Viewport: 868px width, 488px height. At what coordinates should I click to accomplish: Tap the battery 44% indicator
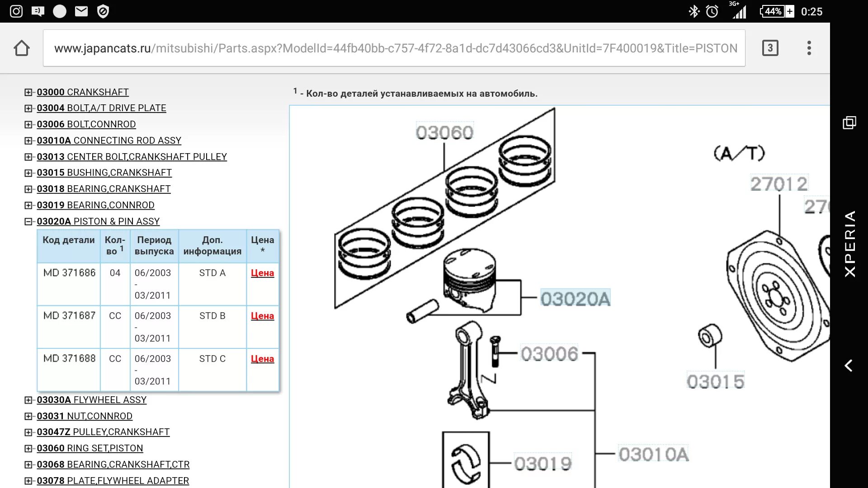tap(777, 11)
